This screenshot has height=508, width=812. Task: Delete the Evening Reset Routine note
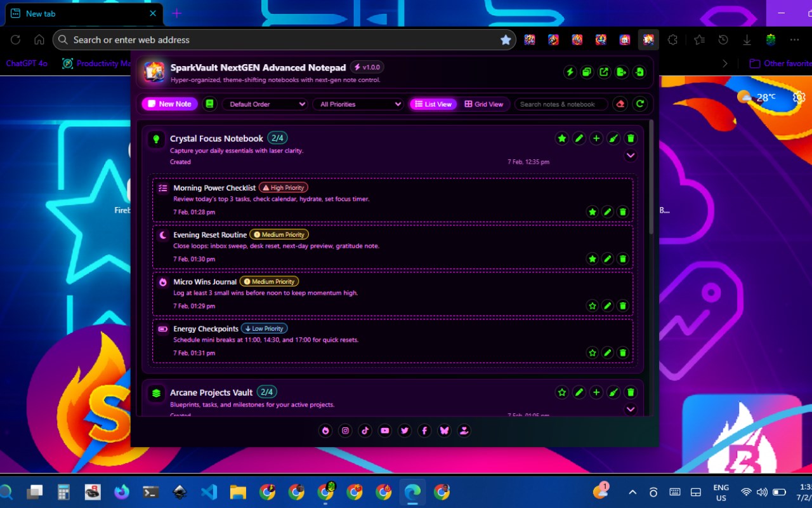(623, 259)
